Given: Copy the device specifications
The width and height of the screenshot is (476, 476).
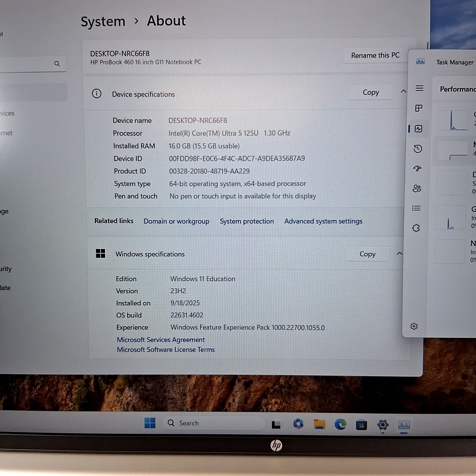Looking at the screenshot, I should [x=371, y=92].
